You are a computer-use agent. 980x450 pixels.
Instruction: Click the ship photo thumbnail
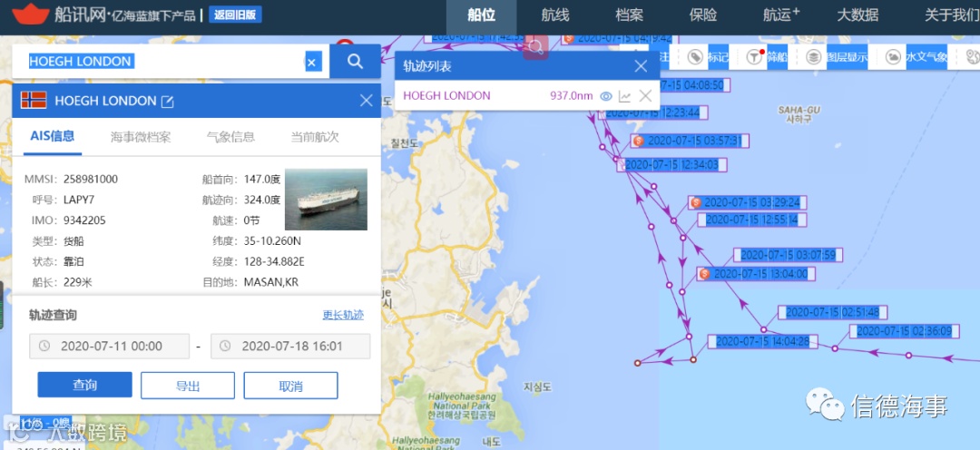click(x=327, y=200)
